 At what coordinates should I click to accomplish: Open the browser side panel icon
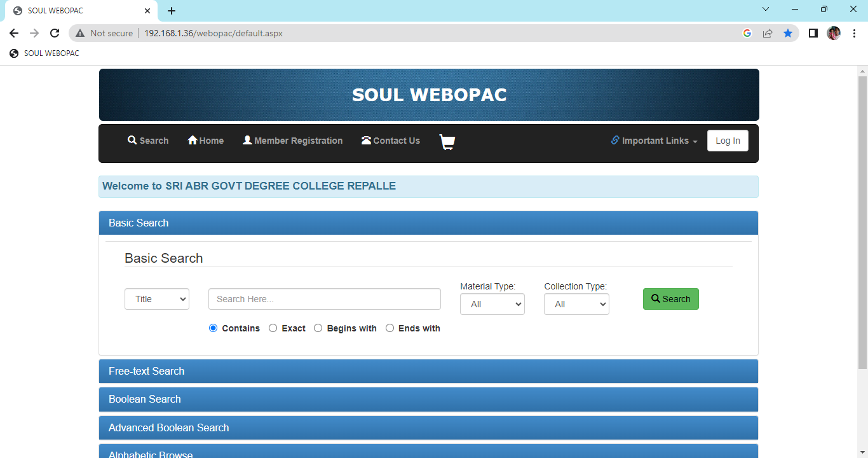813,33
